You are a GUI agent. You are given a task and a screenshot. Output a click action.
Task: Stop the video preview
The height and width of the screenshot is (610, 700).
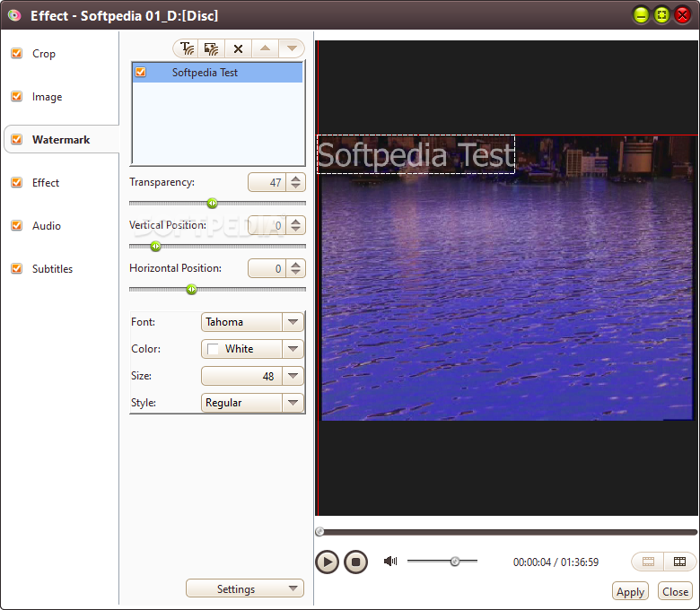(x=355, y=562)
